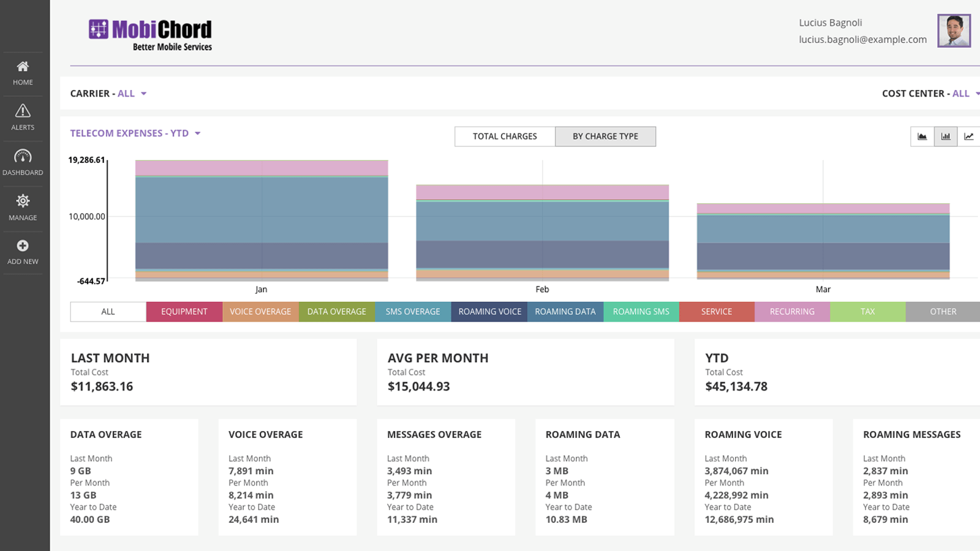Select the RECURRING pink color swatch

[x=791, y=311]
